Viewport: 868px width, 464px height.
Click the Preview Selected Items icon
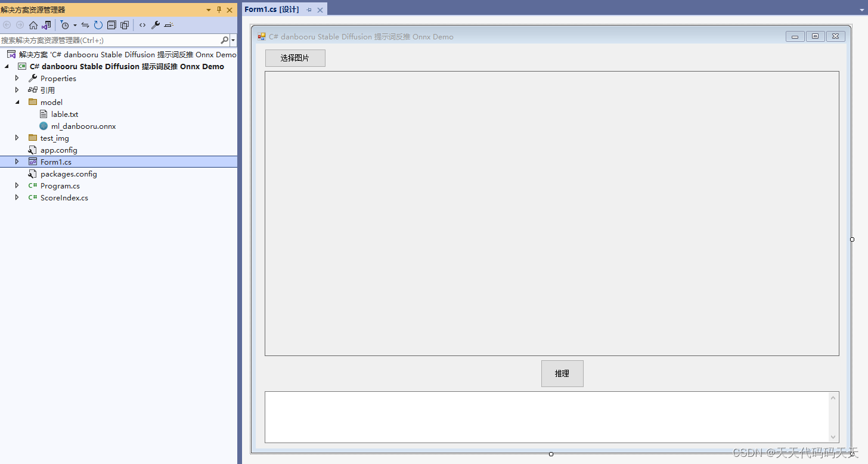[x=168, y=25]
